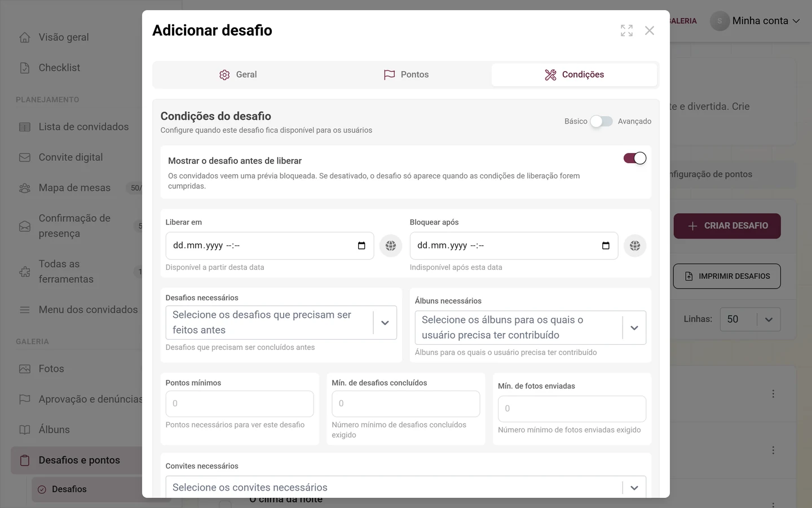Image resolution: width=812 pixels, height=508 pixels.
Task: Click the timezone globe beside Liberar em
Action: (x=391, y=246)
